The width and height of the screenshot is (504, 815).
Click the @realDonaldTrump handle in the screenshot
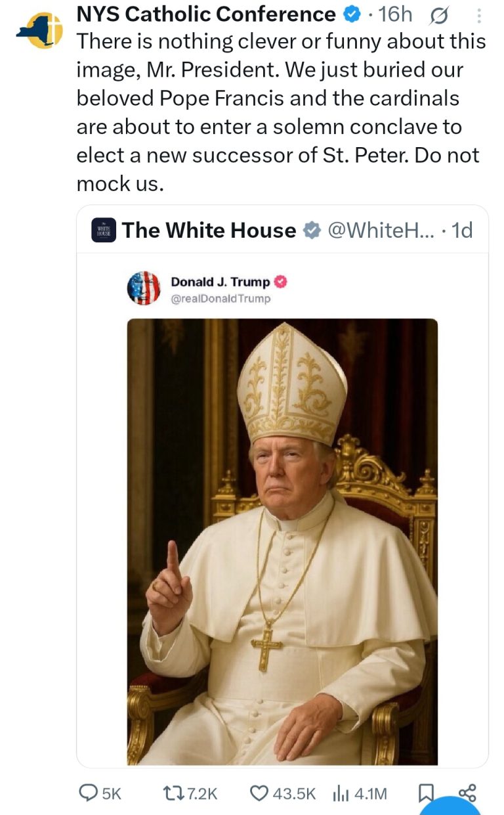(x=220, y=299)
